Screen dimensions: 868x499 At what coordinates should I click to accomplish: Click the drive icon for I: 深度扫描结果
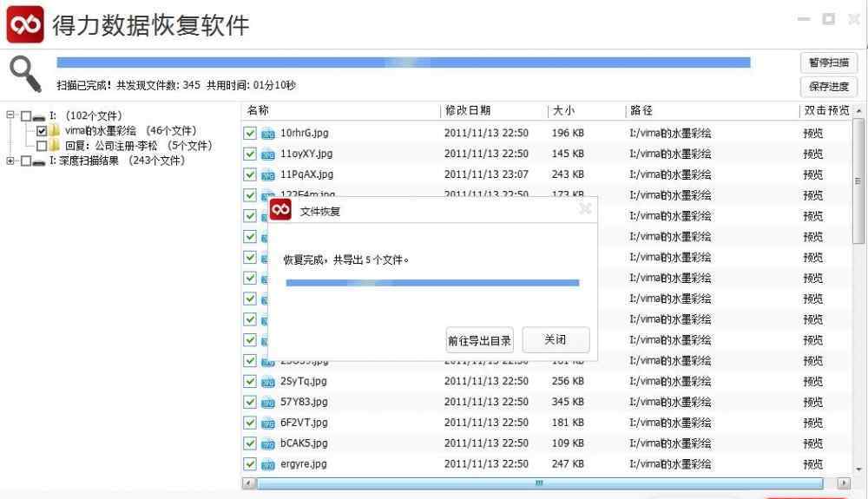(x=39, y=161)
